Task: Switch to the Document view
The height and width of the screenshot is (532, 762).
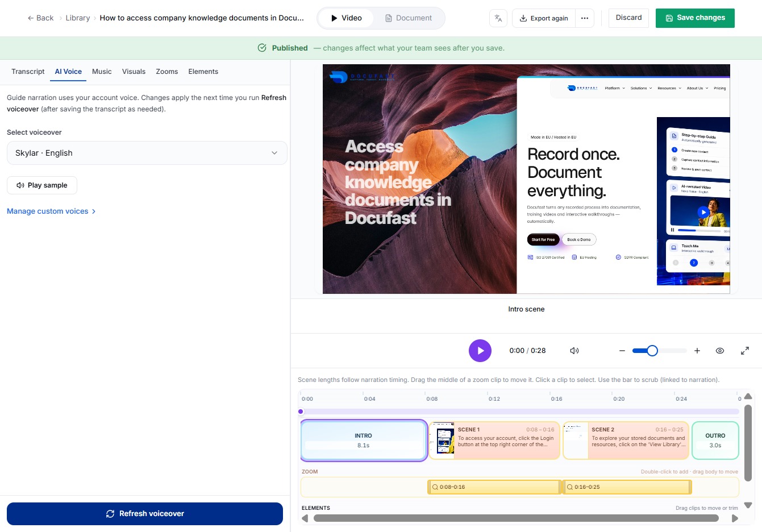Action: [409, 18]
